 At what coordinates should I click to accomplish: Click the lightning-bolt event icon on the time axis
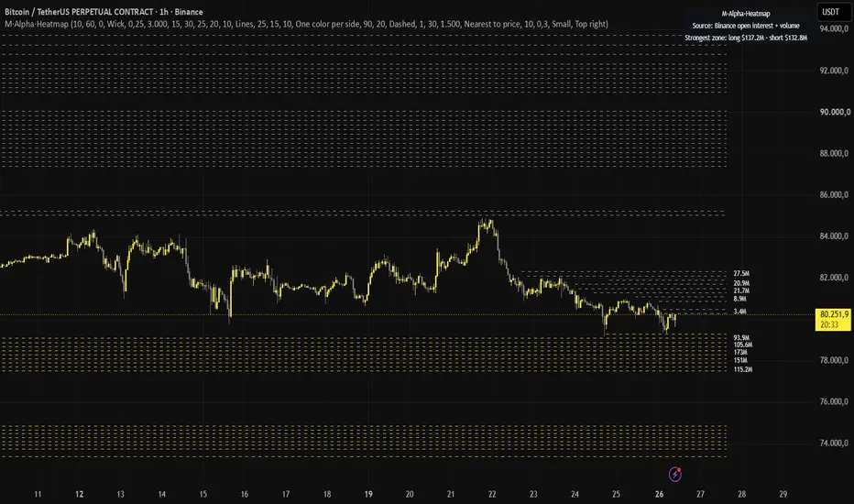(675, 474)
